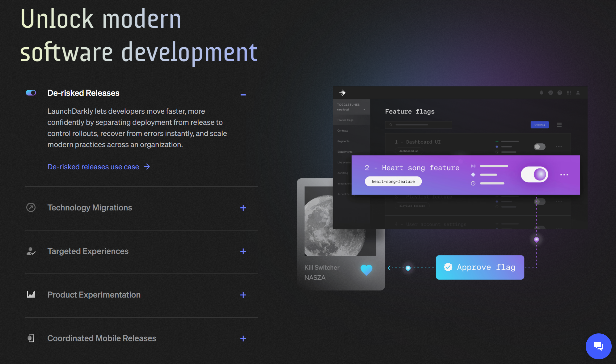Screen dimensions: 616x364
Task: Click the Create flag button
Action: click(539, 125)
